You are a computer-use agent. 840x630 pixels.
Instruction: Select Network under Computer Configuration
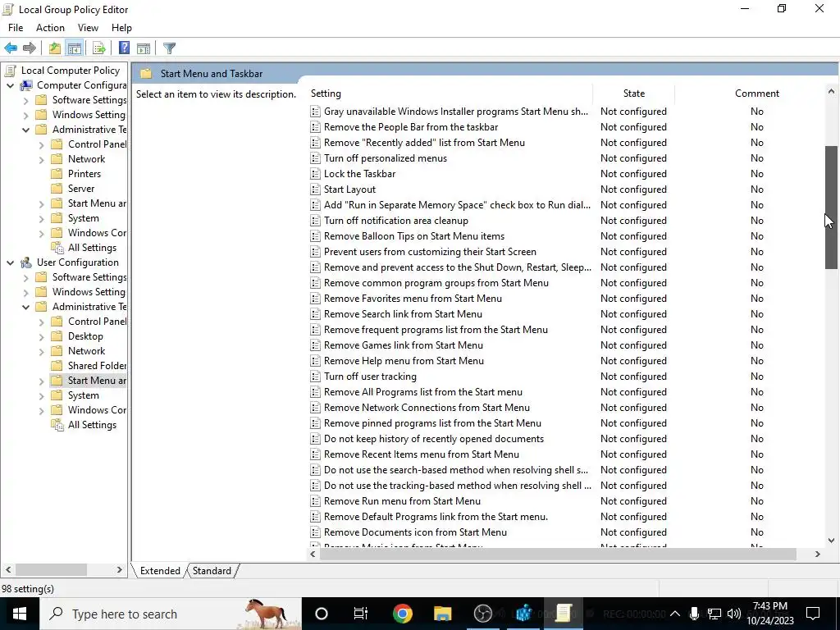click(86, 159)
